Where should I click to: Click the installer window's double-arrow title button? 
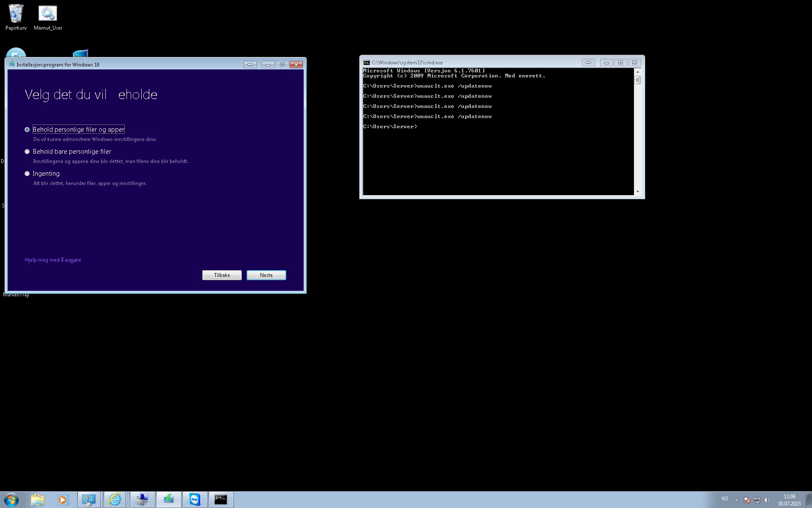[250, 64]
